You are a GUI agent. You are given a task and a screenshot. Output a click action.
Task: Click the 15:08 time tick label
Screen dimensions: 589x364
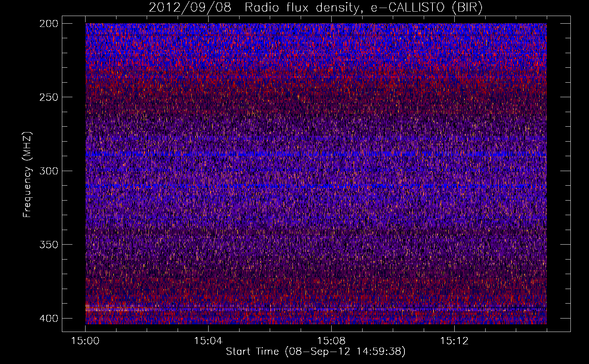click(x=331, y=341)
